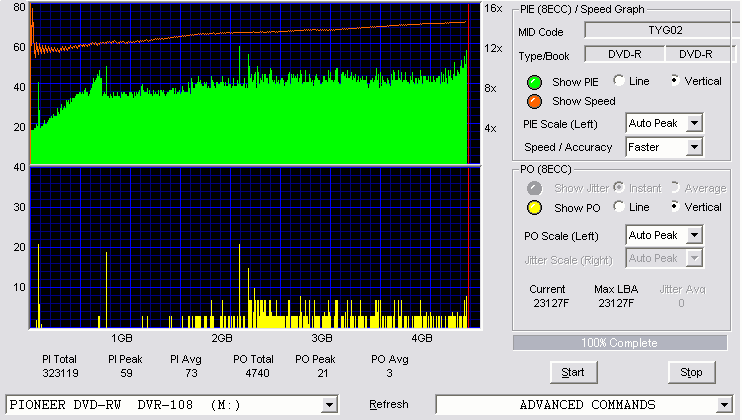
Task: Click the first DVD-R Type field
Action: (625, 54)
